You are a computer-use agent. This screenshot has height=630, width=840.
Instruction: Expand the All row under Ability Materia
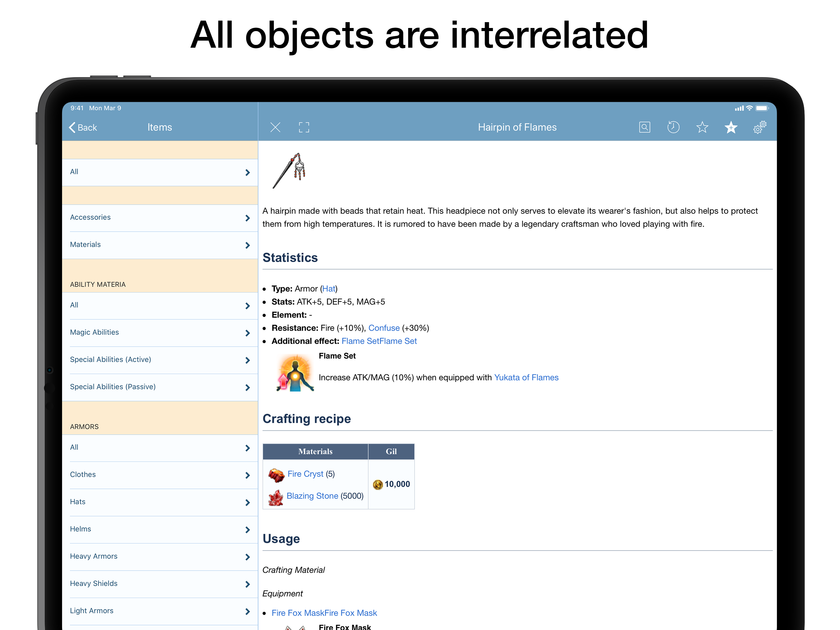click(x=160, y=305)
